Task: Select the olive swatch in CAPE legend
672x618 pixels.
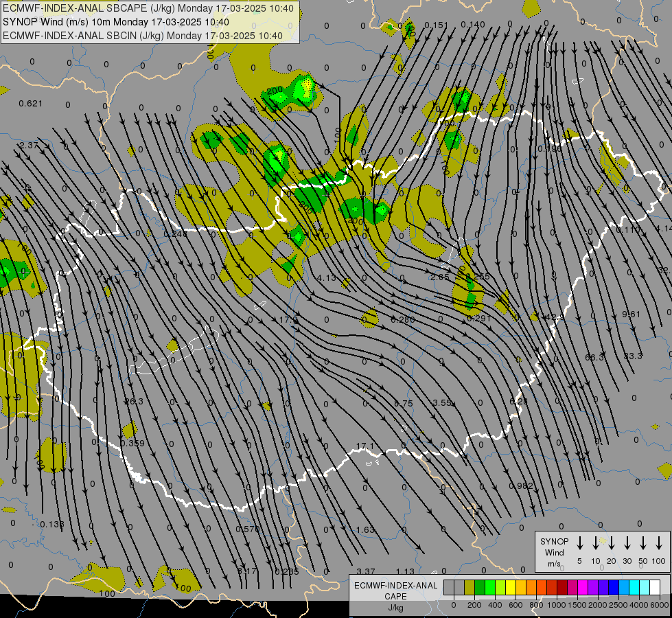Action: pyautogui.click(x=470, y=588)
